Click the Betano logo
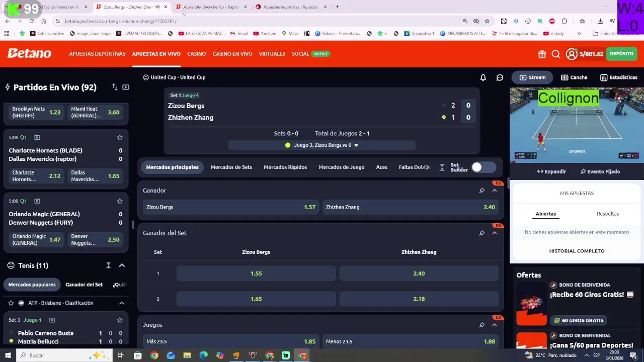Viewport: 644px width, 362px height. pyautogui.click(x=29, y=54)
